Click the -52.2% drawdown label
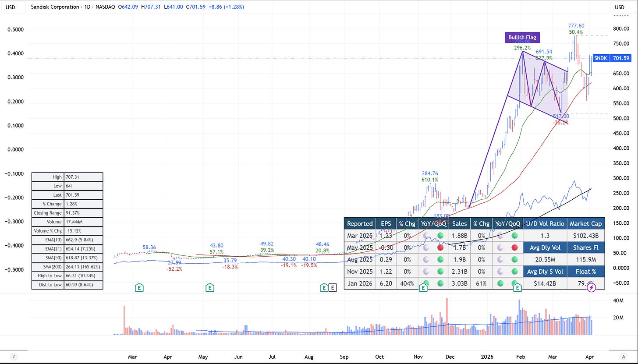Viewport: 638px width, 364px height. [174, 269]
